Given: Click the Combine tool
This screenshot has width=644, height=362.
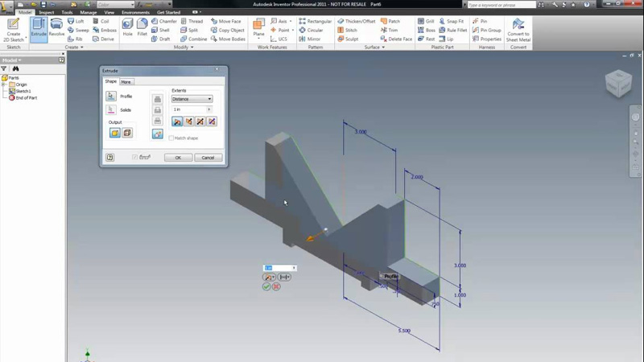Looking at the screenshot, I should [193, 39].
